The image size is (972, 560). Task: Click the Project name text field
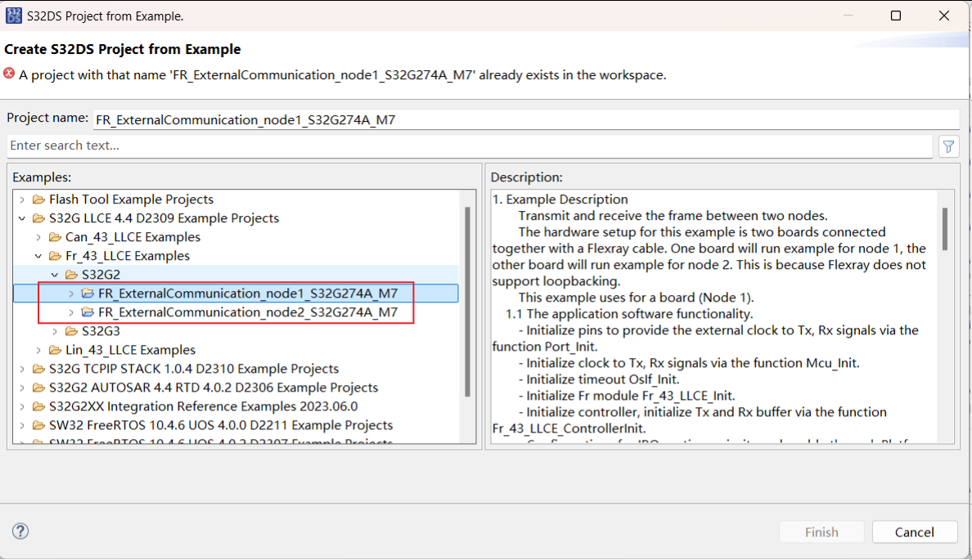(526, 119)
